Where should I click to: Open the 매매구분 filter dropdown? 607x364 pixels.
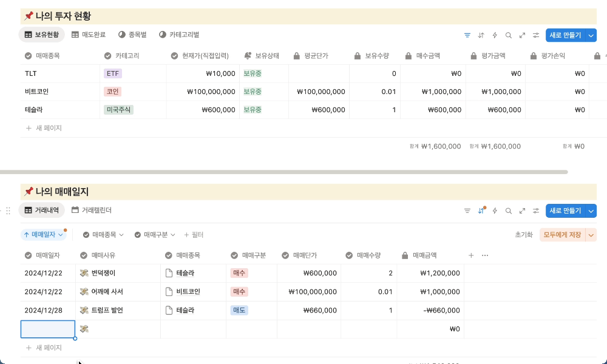coord(155,234)
